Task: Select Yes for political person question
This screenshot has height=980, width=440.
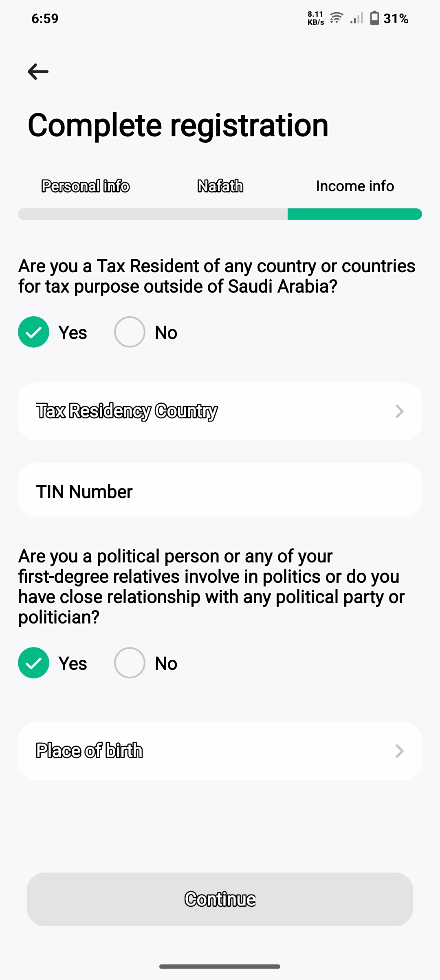Action: point(34,663)
